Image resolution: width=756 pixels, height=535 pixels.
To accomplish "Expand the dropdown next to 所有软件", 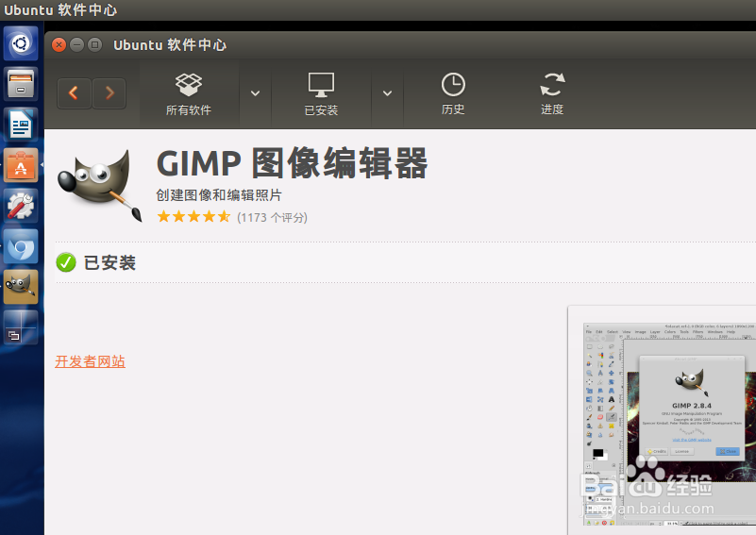I will (256, 93).
